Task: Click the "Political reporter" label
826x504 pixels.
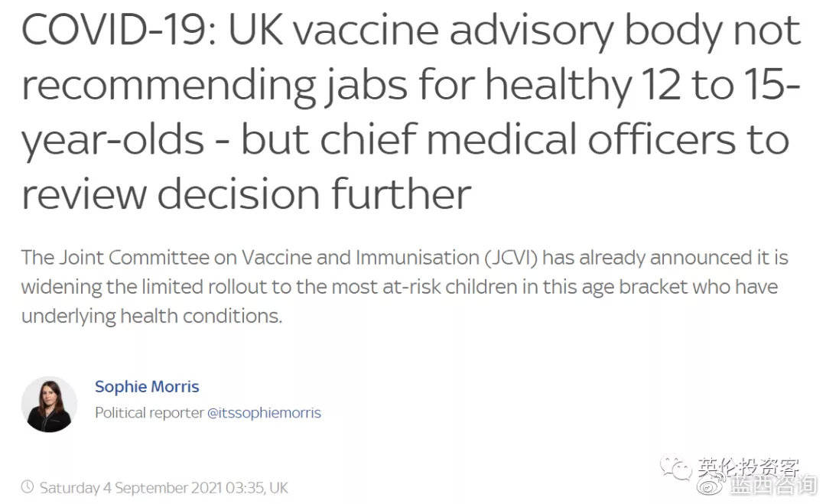Action: pyautogui.click(x=149, y=413)
